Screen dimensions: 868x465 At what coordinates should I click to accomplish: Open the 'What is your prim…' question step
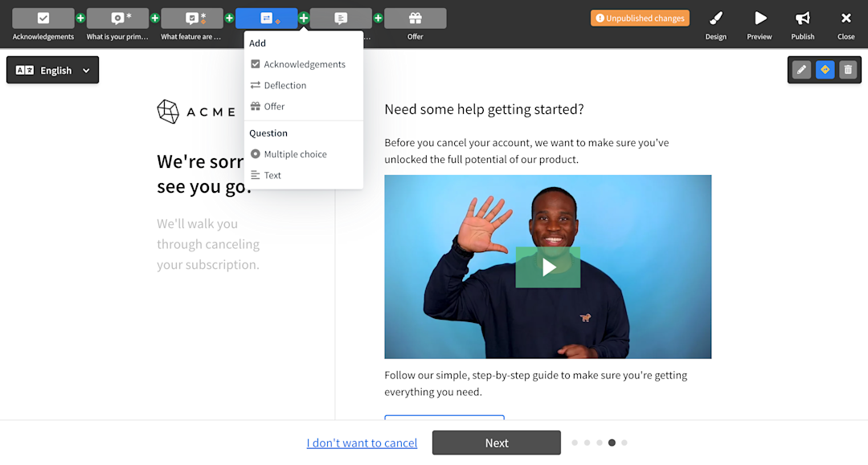(x=117, y=18)
